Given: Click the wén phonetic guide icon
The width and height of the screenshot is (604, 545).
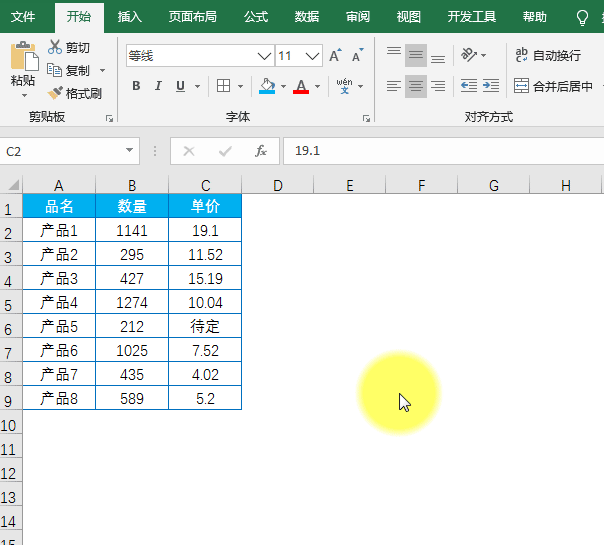Looking at the screenshot, I should (344, 86).
